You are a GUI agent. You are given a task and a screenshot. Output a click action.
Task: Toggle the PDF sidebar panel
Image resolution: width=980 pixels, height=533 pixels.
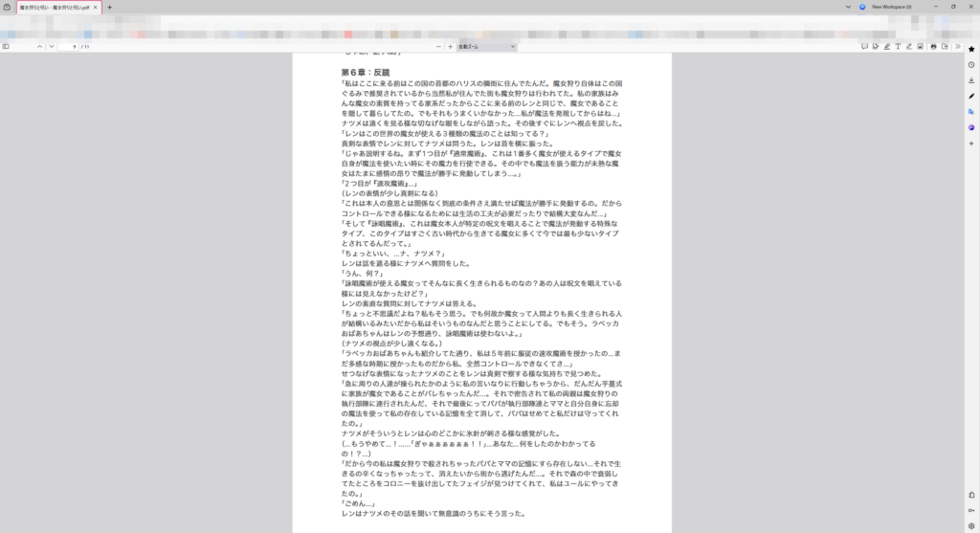pos(6,46)
